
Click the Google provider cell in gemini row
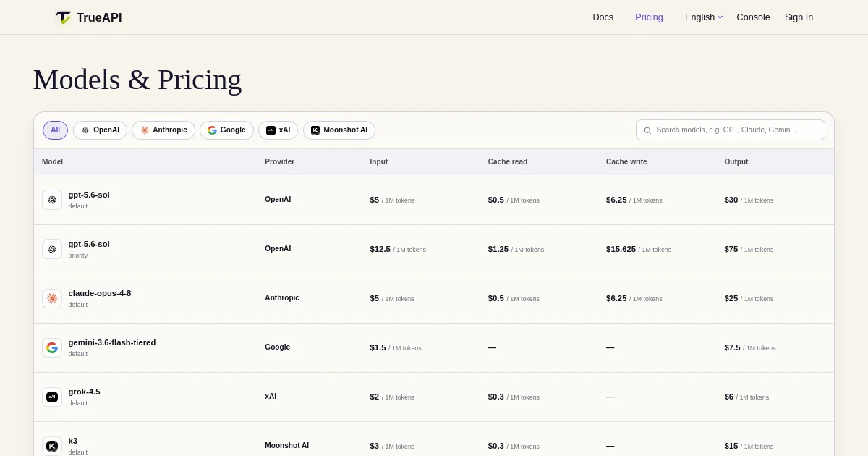tap(277, 347)
